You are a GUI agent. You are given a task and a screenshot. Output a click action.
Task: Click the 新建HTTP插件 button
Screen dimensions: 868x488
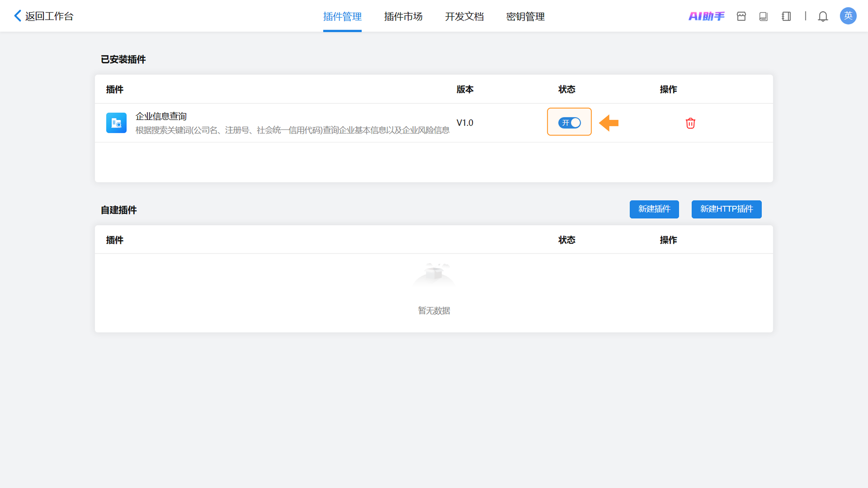[x=726, y=209]
